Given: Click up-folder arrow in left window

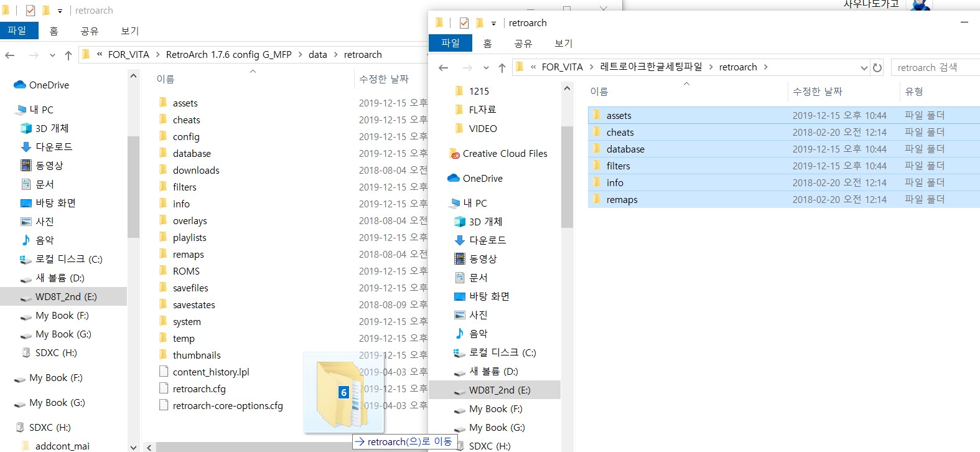Looking at the screenshot, I should (x=68, y=55).
